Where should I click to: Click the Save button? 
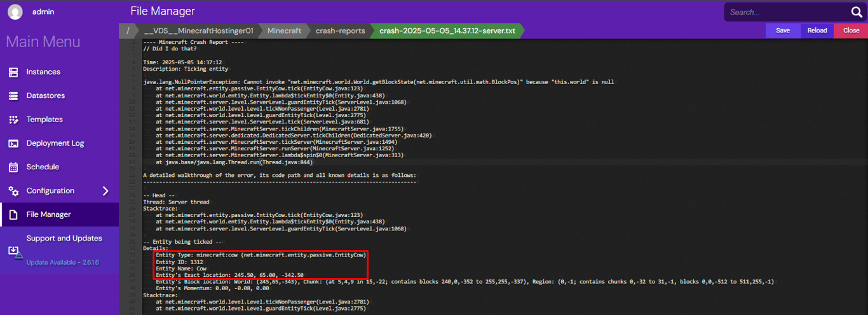783,31
